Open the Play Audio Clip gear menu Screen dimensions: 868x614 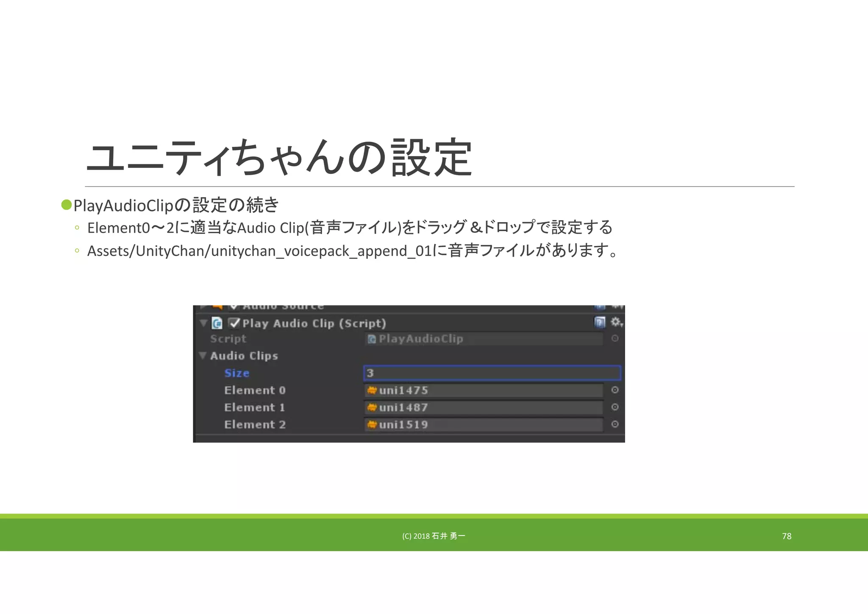tap(617, 322)
